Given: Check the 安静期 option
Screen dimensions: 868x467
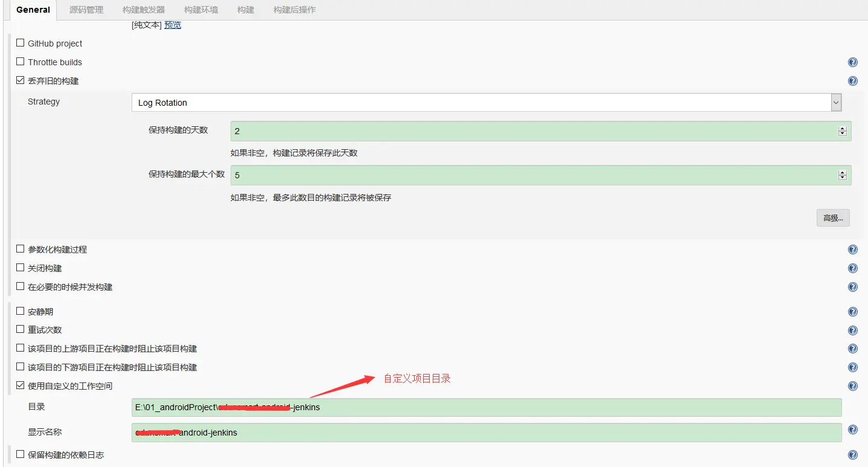Looking at the screenshot, I should tap(21, 311).
